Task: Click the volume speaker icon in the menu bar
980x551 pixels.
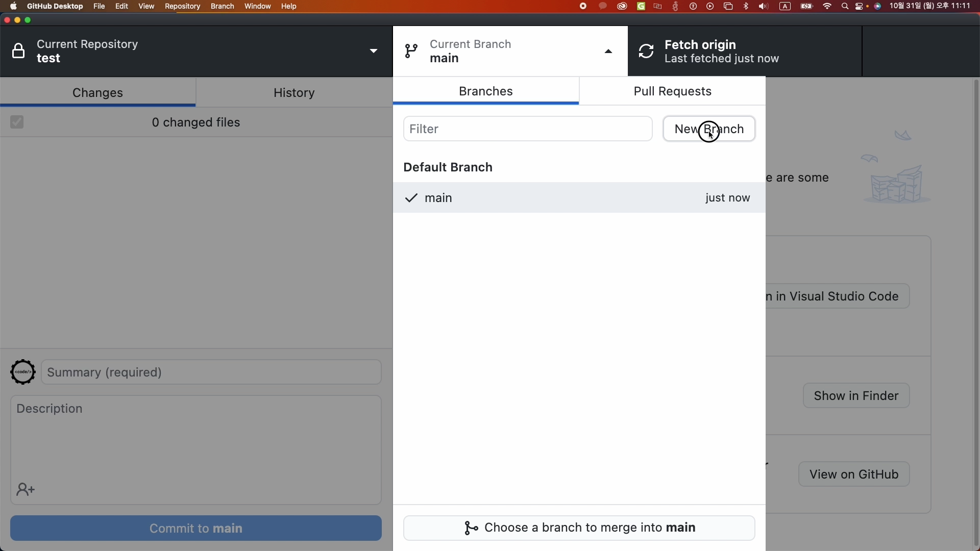Action: coord(764,7)
